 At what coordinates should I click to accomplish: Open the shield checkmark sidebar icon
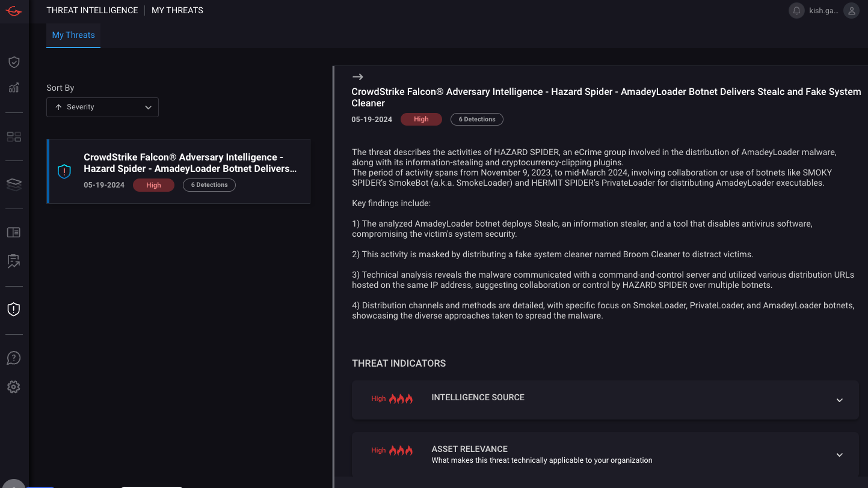pos(14,62)
